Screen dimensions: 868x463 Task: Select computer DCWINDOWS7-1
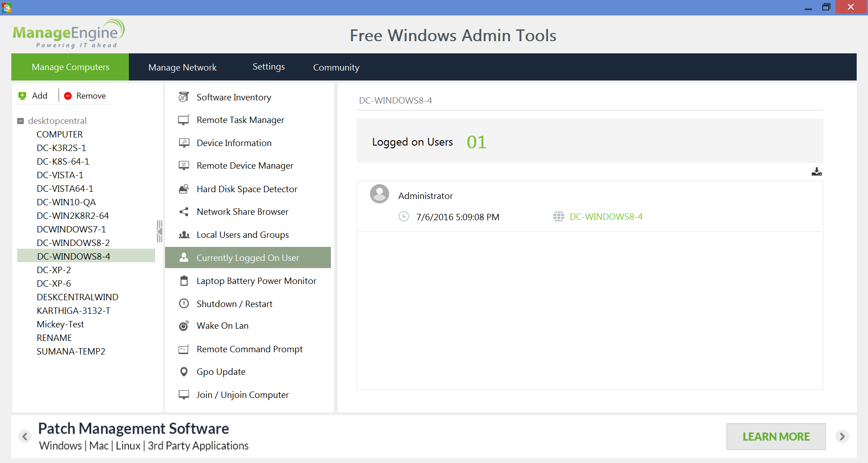pos(71,229)
